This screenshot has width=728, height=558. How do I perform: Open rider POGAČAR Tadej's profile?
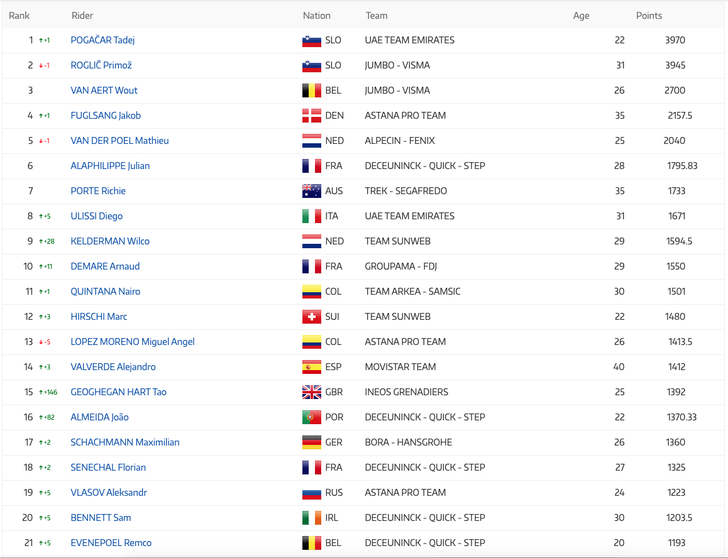click(102, 40)
